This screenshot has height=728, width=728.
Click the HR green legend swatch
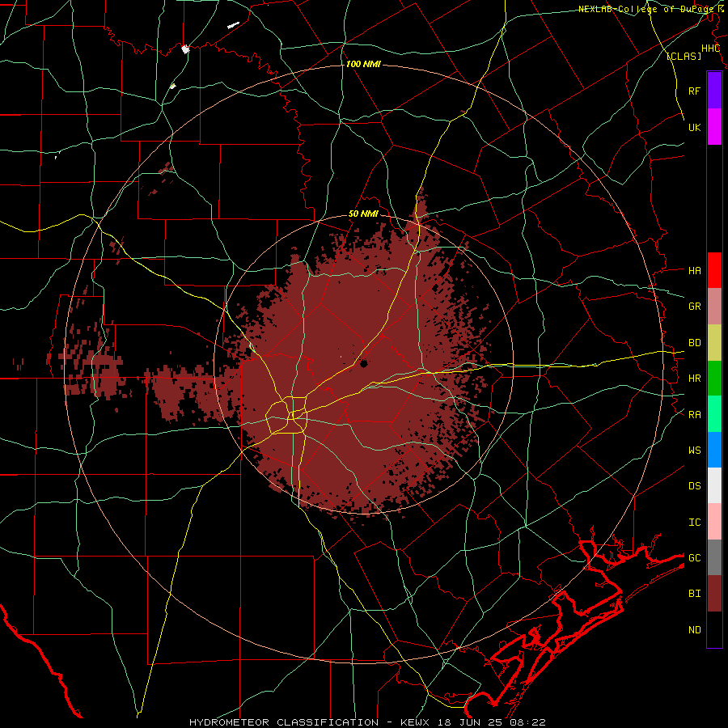[714, 378]
